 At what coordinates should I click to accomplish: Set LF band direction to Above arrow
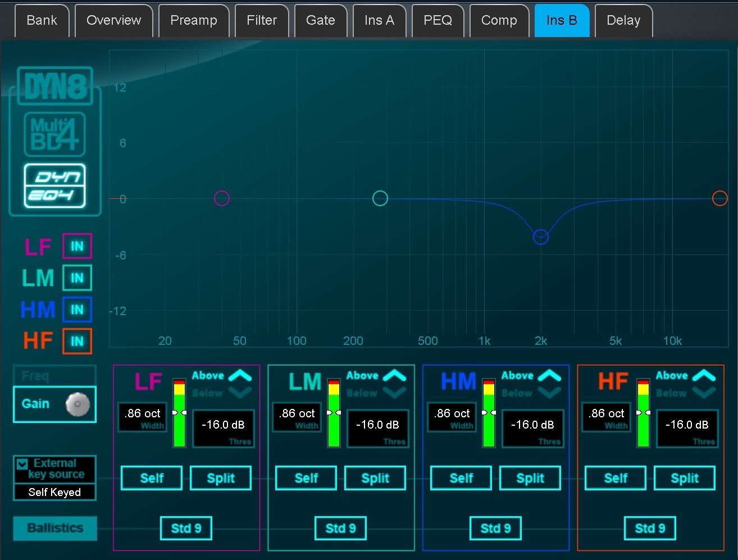(240, 375)
